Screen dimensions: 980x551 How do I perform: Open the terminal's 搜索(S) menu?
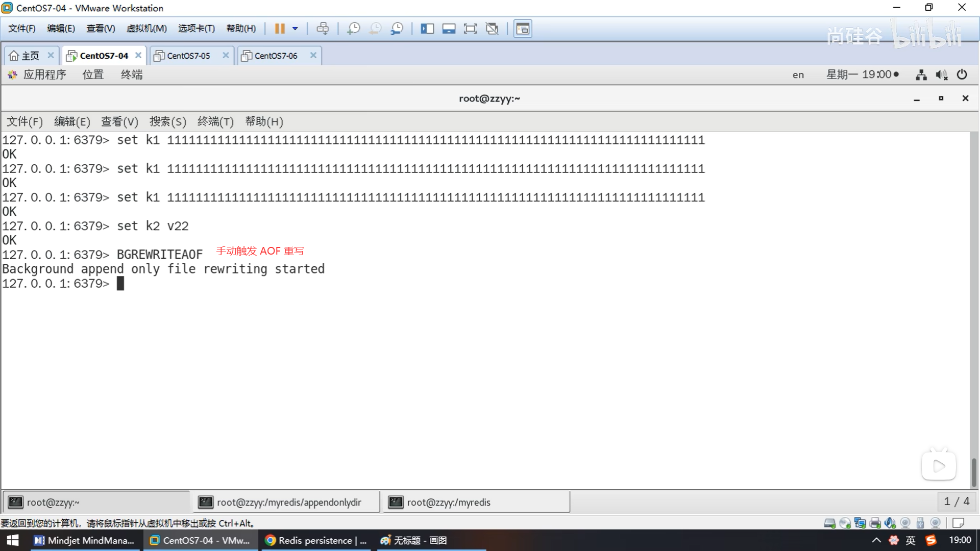pyautogui.click(x=167, y=121)
